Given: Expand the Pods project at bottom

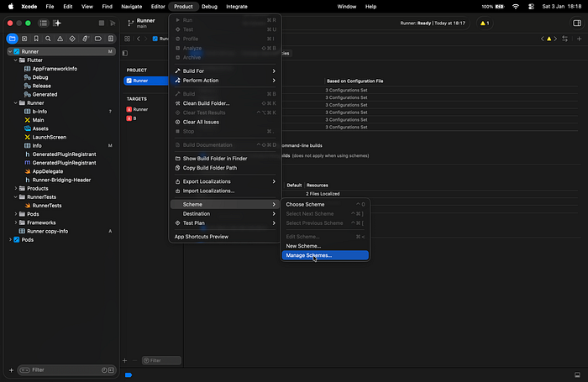Looking at the screenshot, I should point(10,239).
